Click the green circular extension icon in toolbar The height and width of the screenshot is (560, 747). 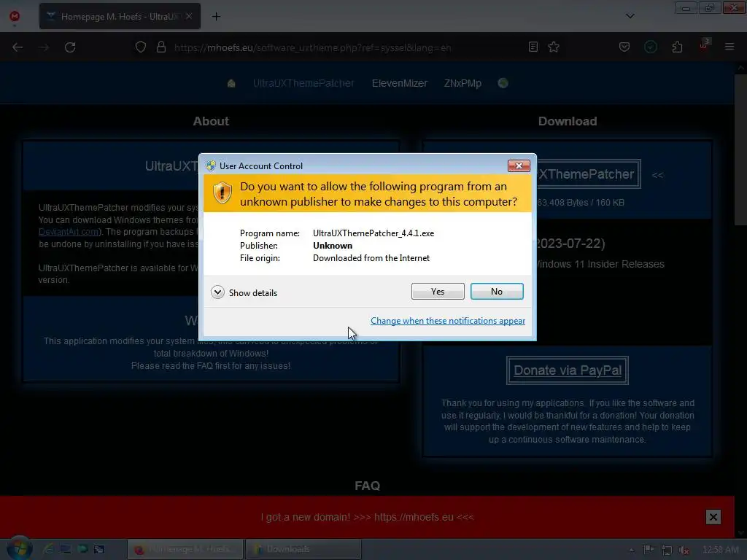650,47
